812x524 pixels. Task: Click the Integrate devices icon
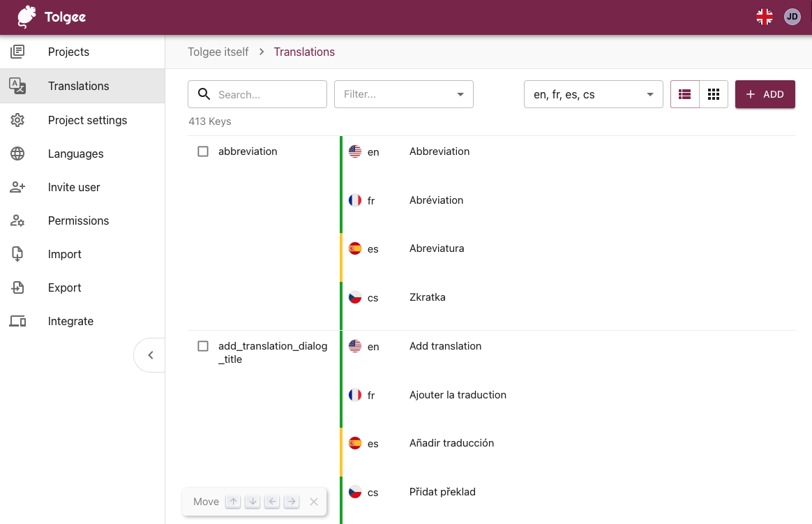point(17,321)
